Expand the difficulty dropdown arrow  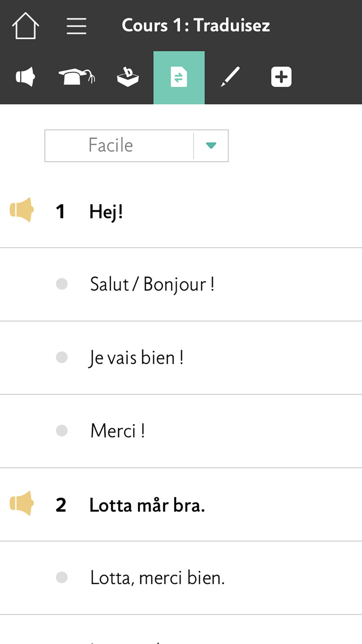211,146
